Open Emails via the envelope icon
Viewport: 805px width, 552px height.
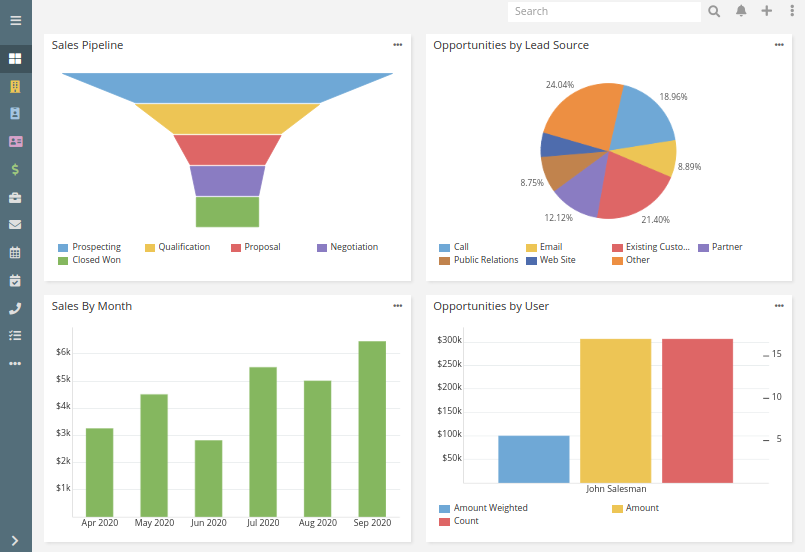tap(15, 224)
